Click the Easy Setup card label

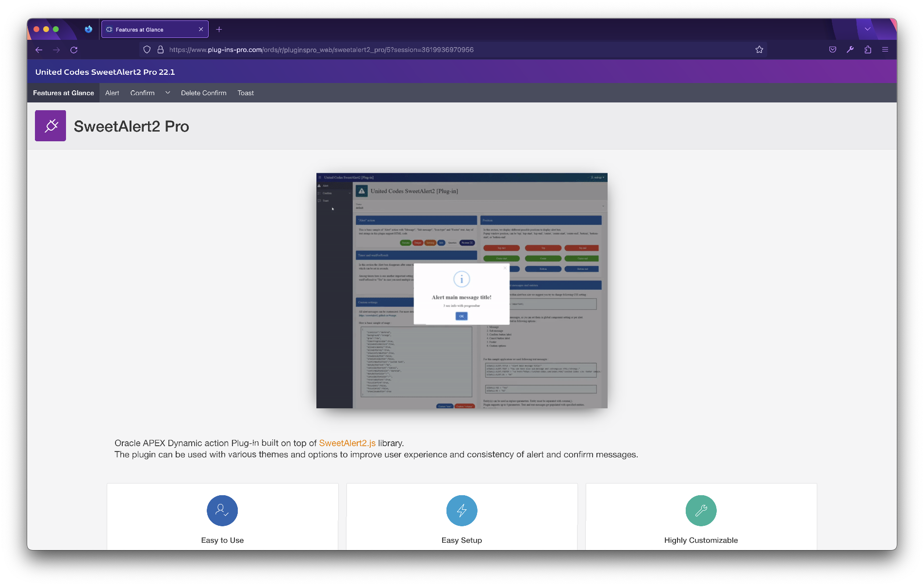(x=462, y=540)
